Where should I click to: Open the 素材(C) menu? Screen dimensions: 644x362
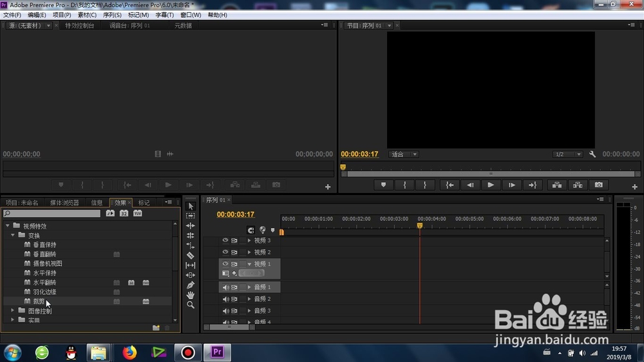tap(87, 15)
